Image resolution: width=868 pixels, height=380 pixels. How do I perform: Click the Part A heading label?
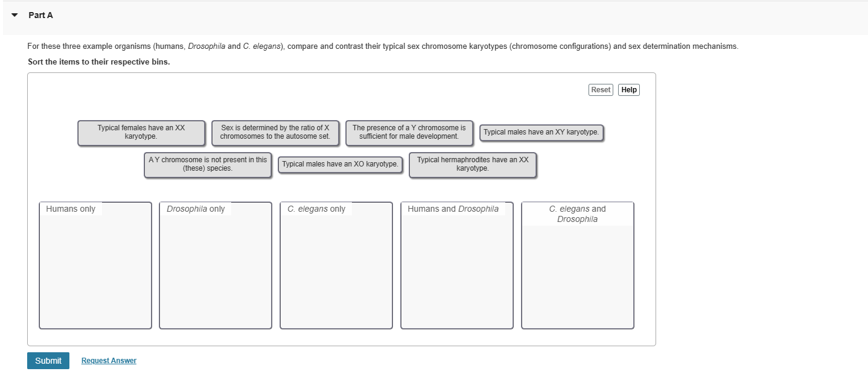[40, 15]
